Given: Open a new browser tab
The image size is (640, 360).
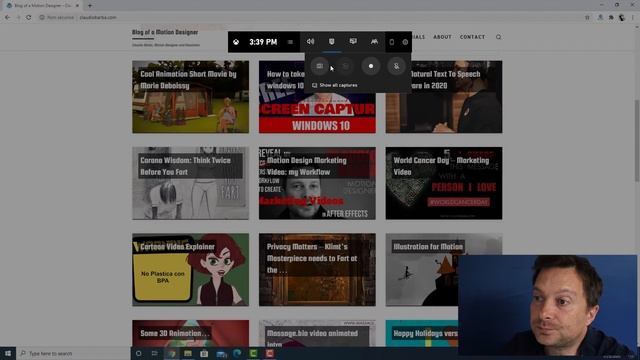Looking at the screenshot, I should (90, 6).
